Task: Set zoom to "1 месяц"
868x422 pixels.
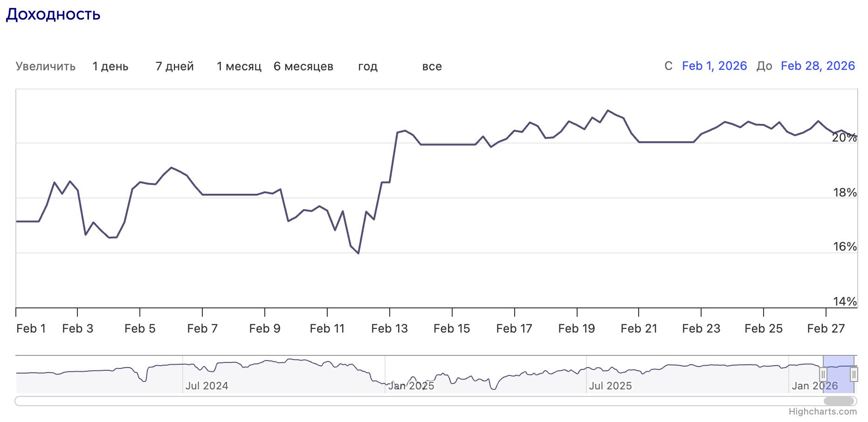Action: click(239, 66)
